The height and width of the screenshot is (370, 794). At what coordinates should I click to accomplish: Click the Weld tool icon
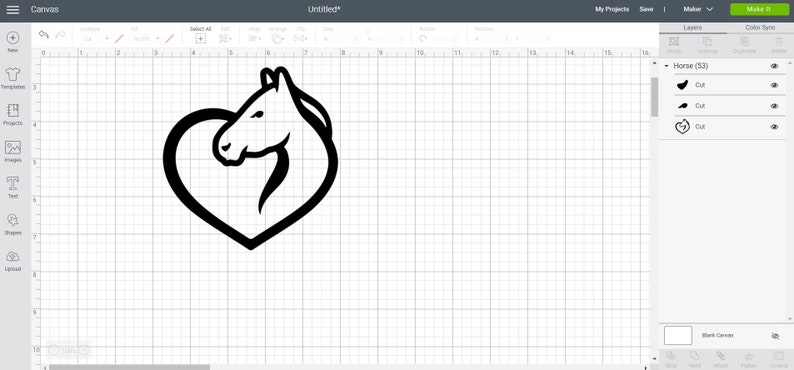pyautogui.click(x=695, y=356)
